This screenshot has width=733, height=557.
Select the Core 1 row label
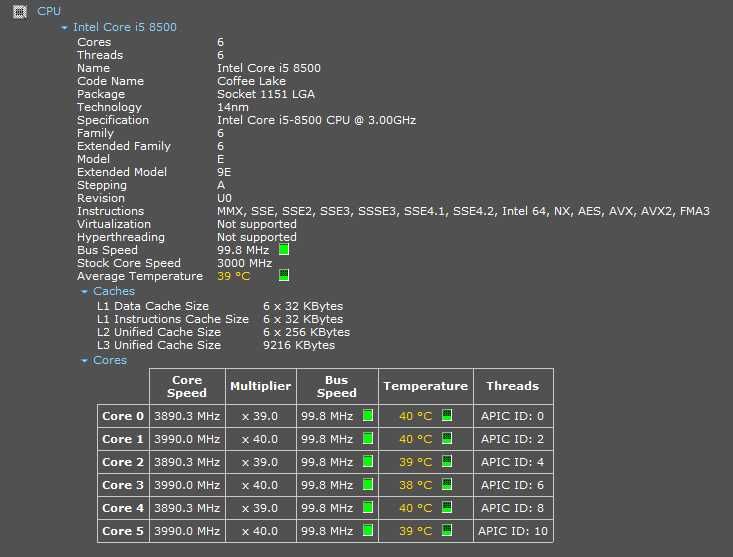click(x=123, y=439)
